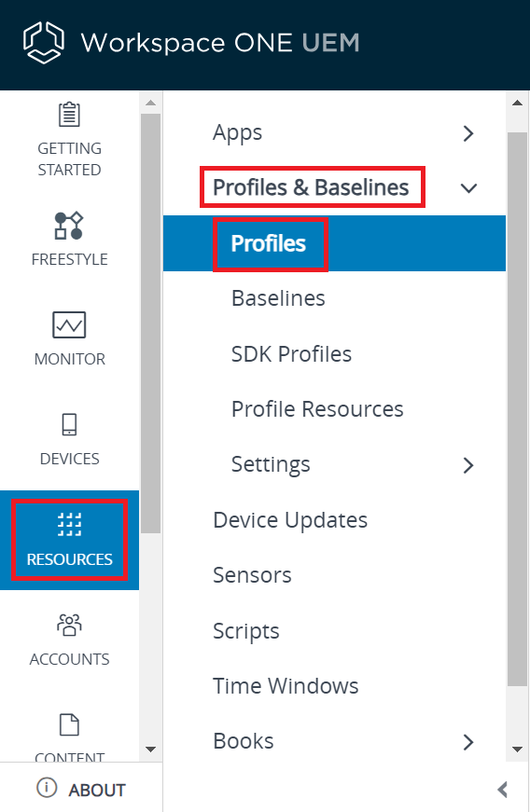Collapse the Profiles & Baselines section
530x812 pixels.
(468, 188)
